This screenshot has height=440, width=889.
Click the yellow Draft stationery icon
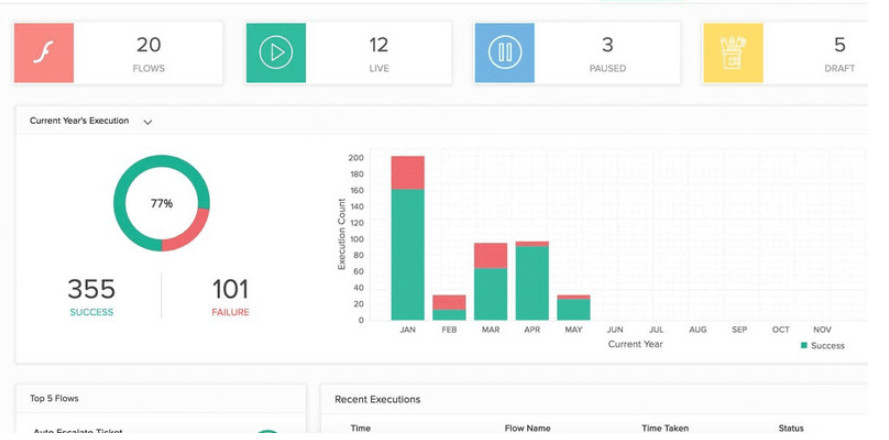[733, 52]
